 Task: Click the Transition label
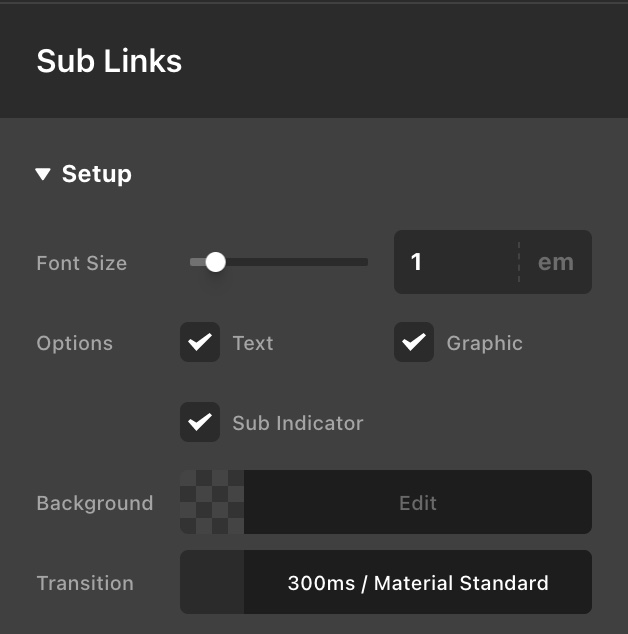85,583
